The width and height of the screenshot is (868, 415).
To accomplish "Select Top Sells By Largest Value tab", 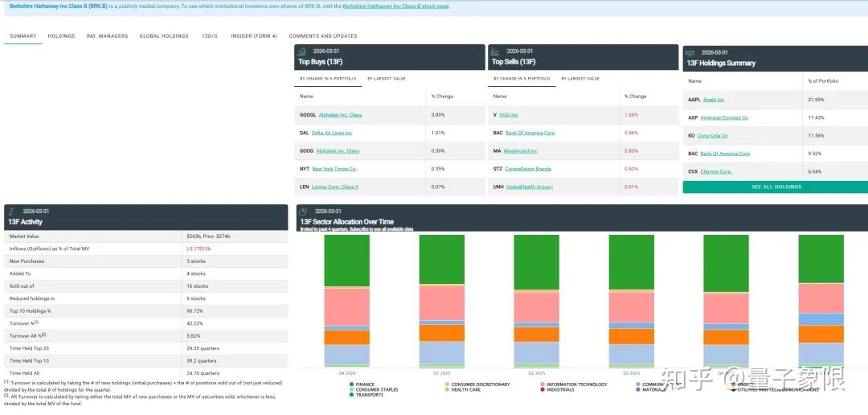I will pyautogui.click(x=580, y=79).
